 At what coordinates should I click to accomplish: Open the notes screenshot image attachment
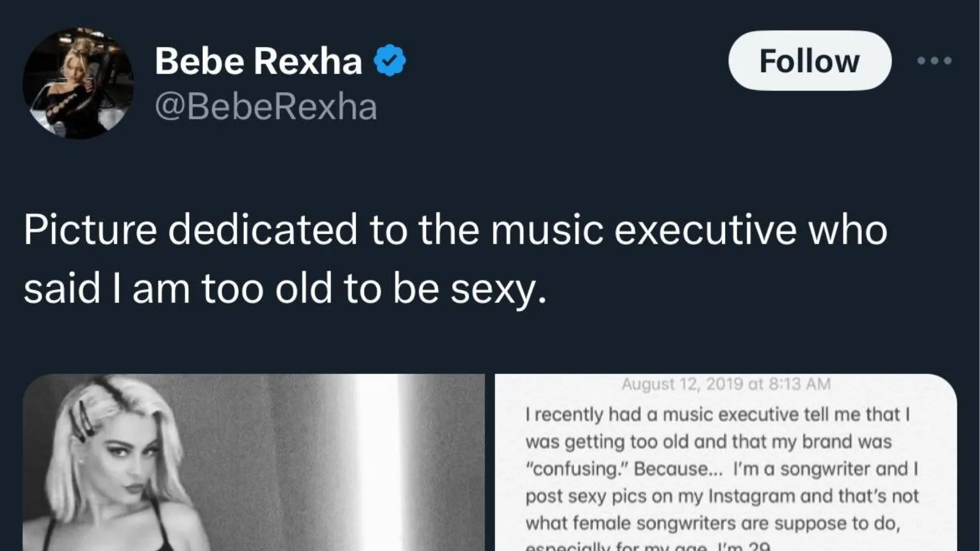[725, 462]
